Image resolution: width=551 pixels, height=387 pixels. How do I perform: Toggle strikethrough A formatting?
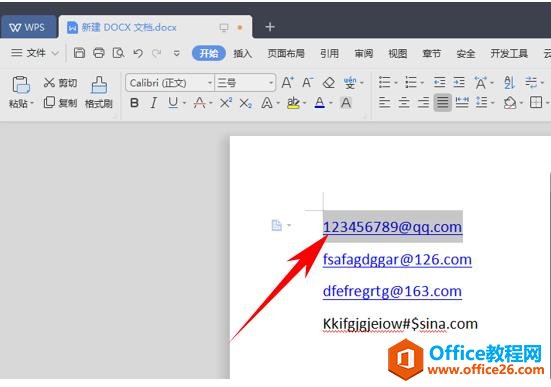point(200,103)
